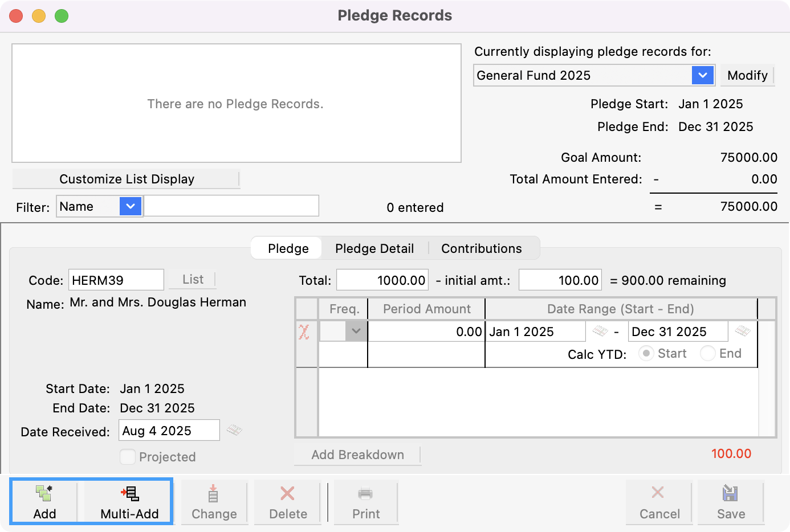Click Modify next to the fund selector
The height and width of the screenshot is (532, 790).
pos(747,75)
